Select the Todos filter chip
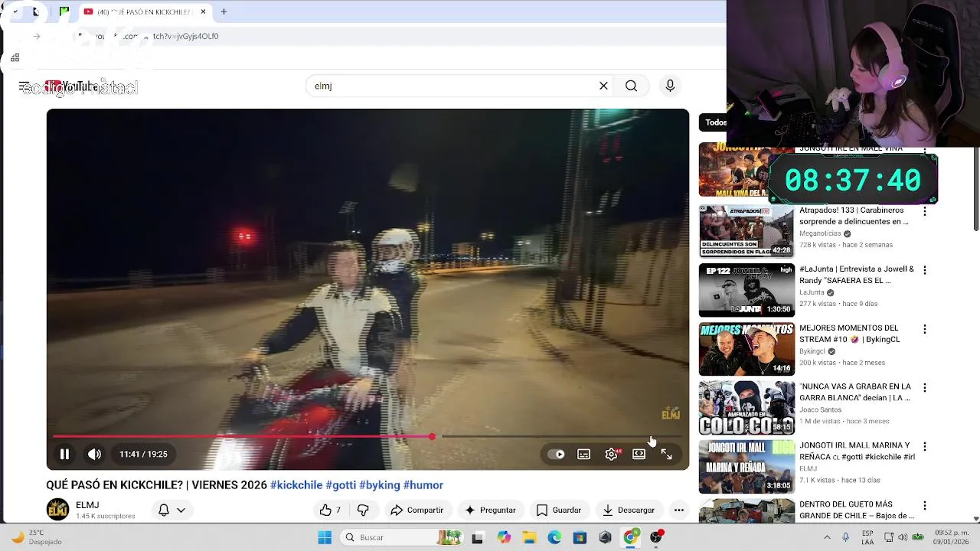The height and width of the screenshot is (551, 980). 715,122
